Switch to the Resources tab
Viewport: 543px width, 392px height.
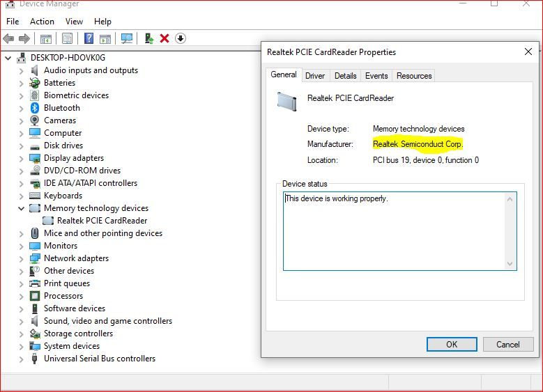[414, 76]
